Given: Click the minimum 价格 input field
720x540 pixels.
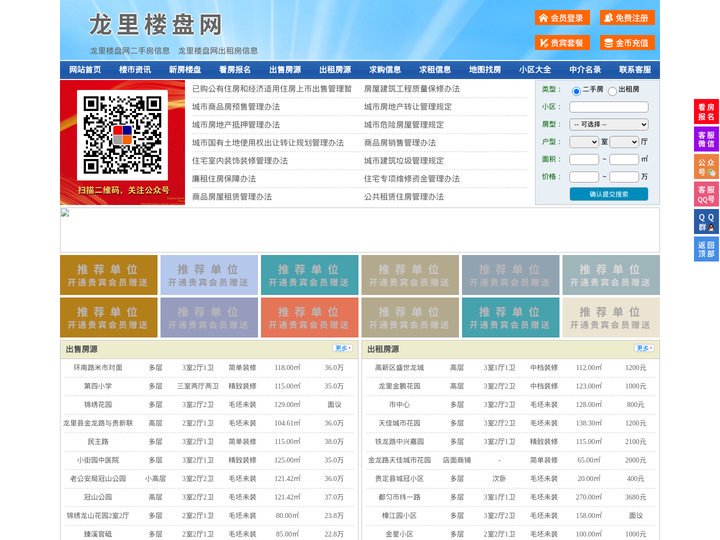Looking at the screenshot, I should pyautogui.click(x=584, y=177).
